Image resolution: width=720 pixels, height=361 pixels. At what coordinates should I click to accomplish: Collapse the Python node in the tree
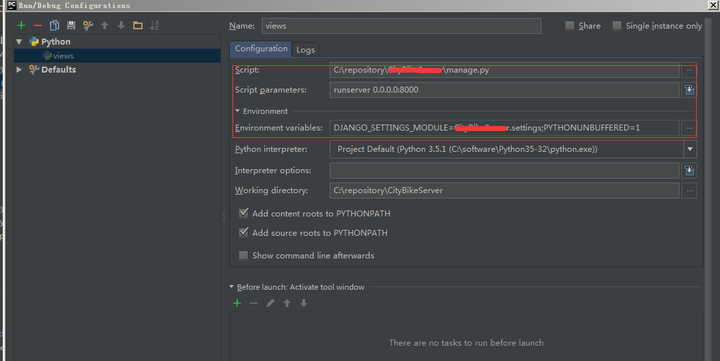[19, 42]
